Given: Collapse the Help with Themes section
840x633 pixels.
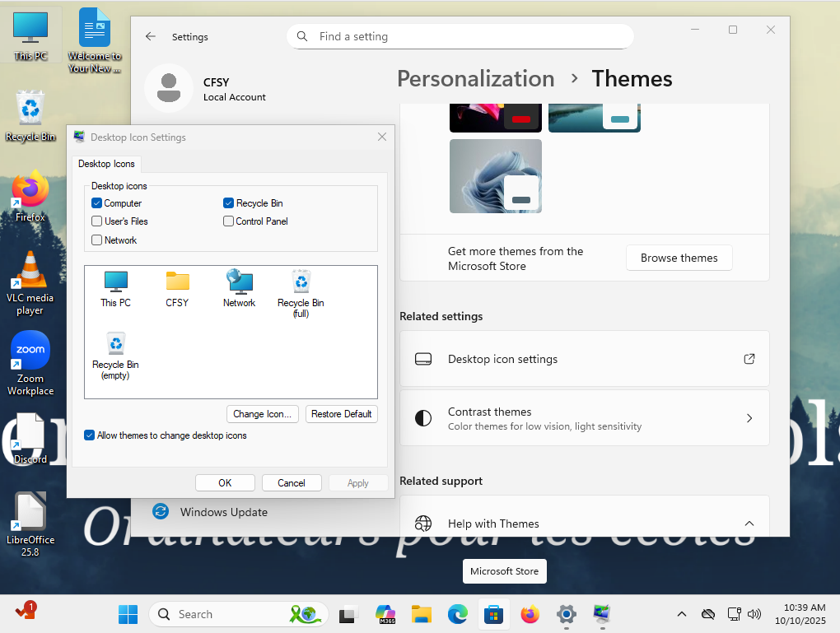Looking at the screenshot, I should pos(749,524).
